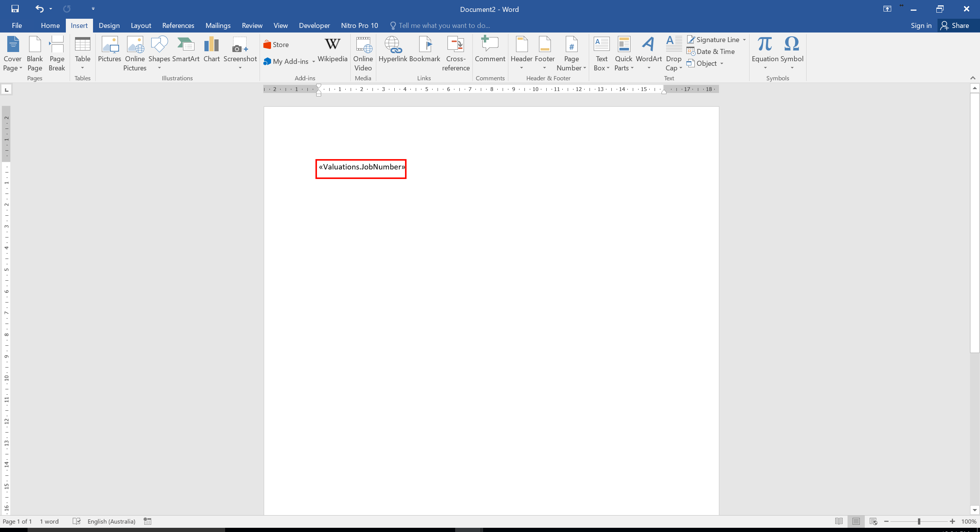980x532 pixels.
Task: Insert a Hyperlink
Action: [392, 50]
